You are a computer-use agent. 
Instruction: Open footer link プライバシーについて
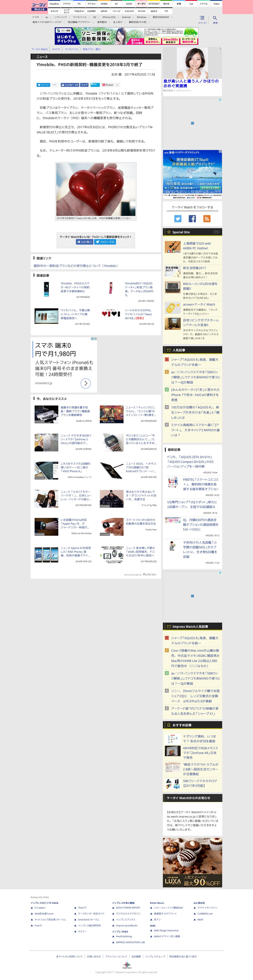(x=116, y=956)
